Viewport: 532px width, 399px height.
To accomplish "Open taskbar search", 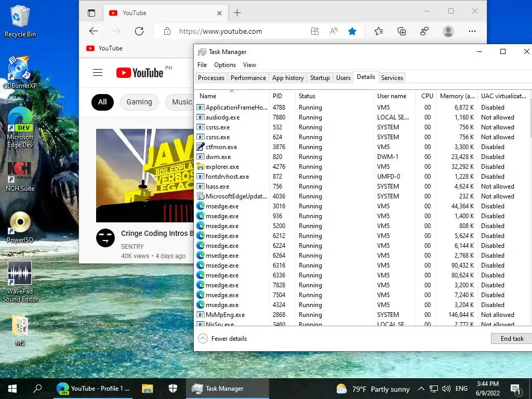I will pyautogui.click(x=37, y=389).
